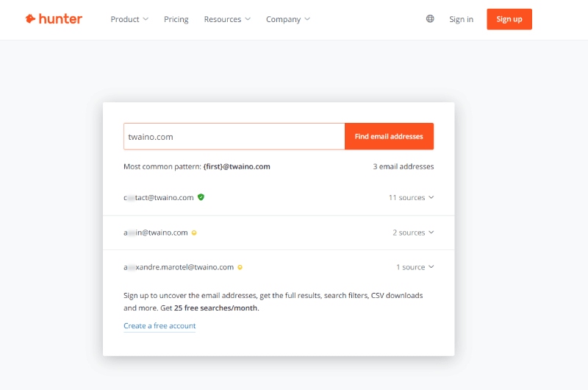Click the {first}@twaino.com pattern text
The height and width of the screenshot is (390, 588).
click(237, 166)
